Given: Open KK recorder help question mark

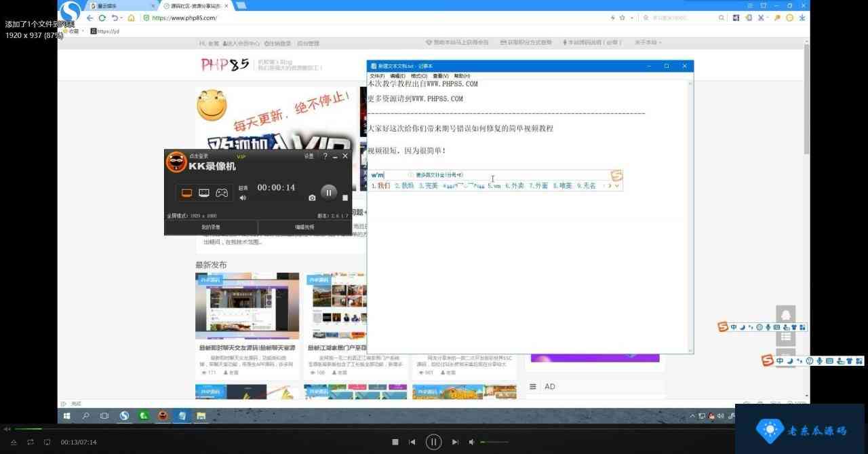Looking at the screenshot, I should click(x=325, y=156).
